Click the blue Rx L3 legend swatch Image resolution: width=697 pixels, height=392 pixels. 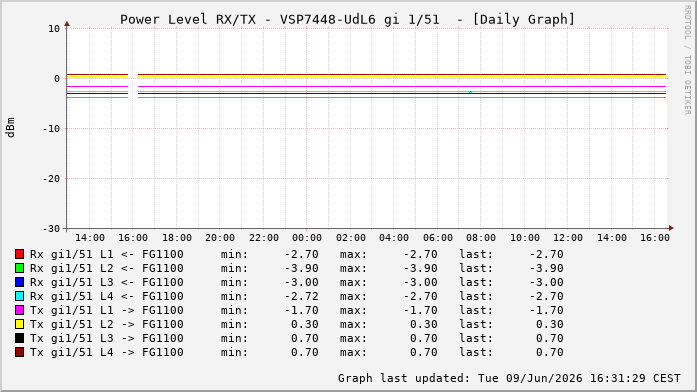click(19, 282)
